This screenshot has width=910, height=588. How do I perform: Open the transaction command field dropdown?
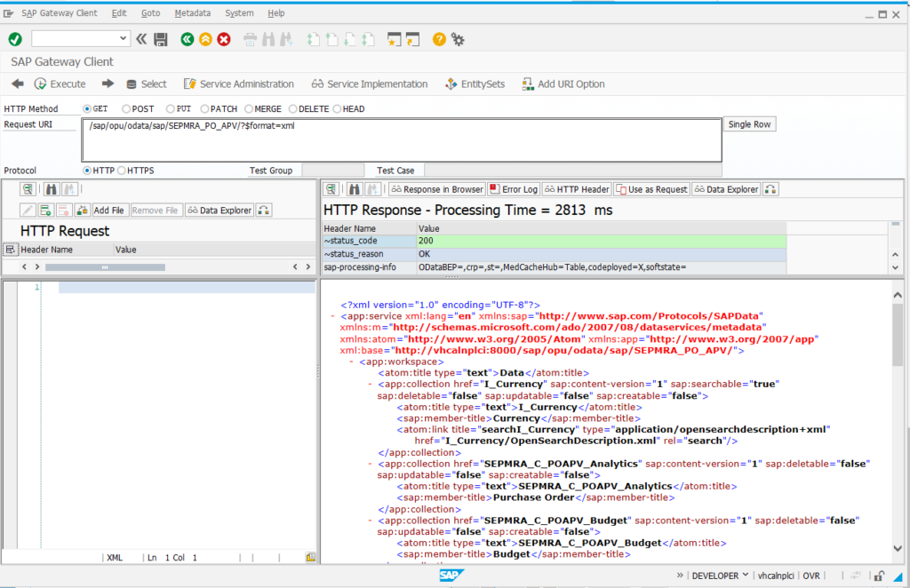(123, 39)
